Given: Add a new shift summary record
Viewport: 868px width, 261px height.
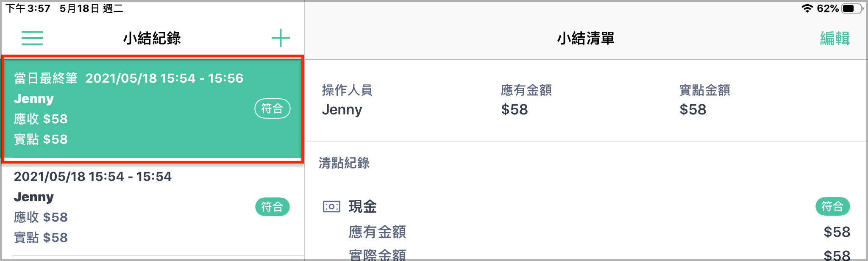Looking at the screenshot, I should [x=281, y=38].
